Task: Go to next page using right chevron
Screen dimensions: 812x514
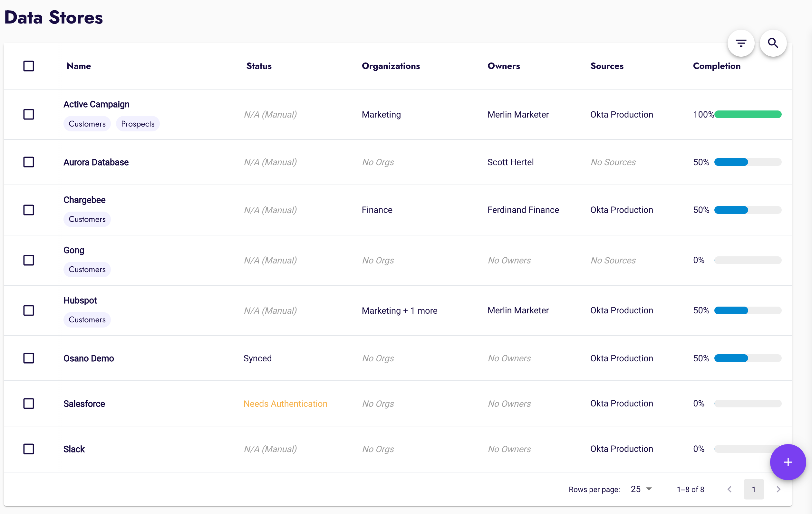Action: tap(778, 489)
